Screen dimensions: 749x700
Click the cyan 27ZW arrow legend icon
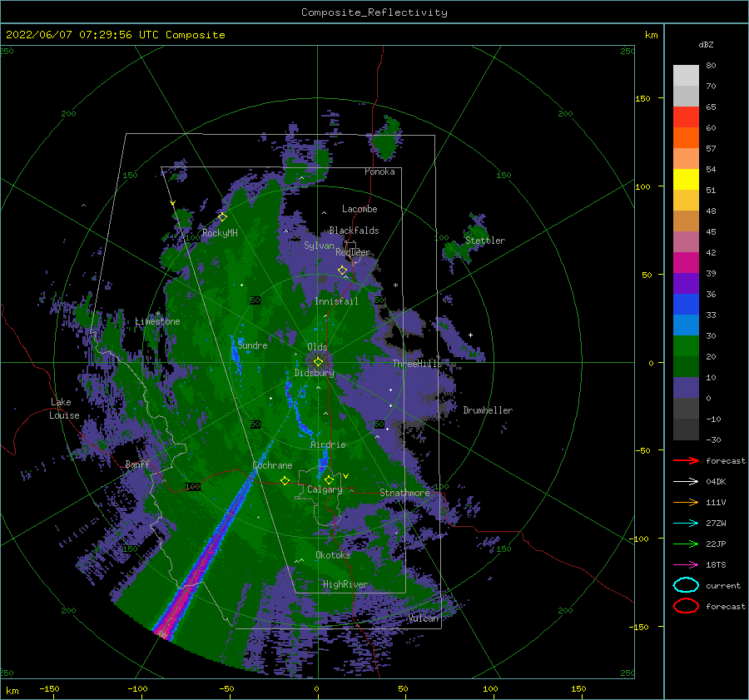click(x=686, y=524)
